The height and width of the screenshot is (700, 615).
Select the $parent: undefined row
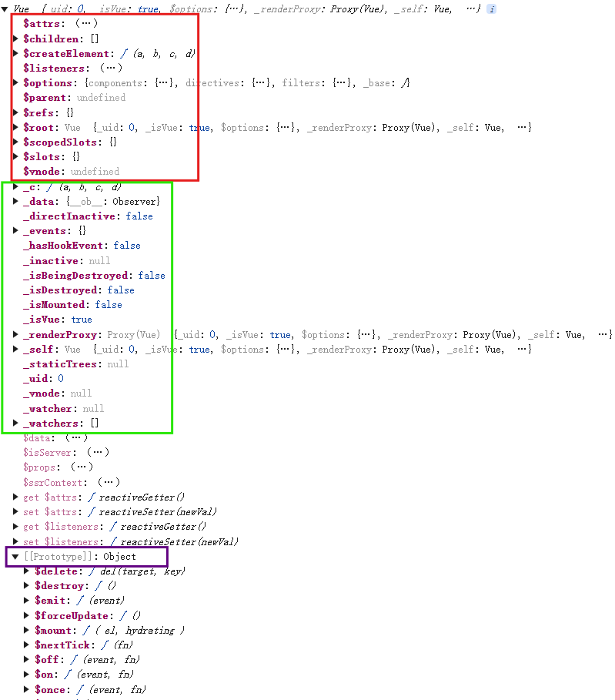click(x=74, y=97)
